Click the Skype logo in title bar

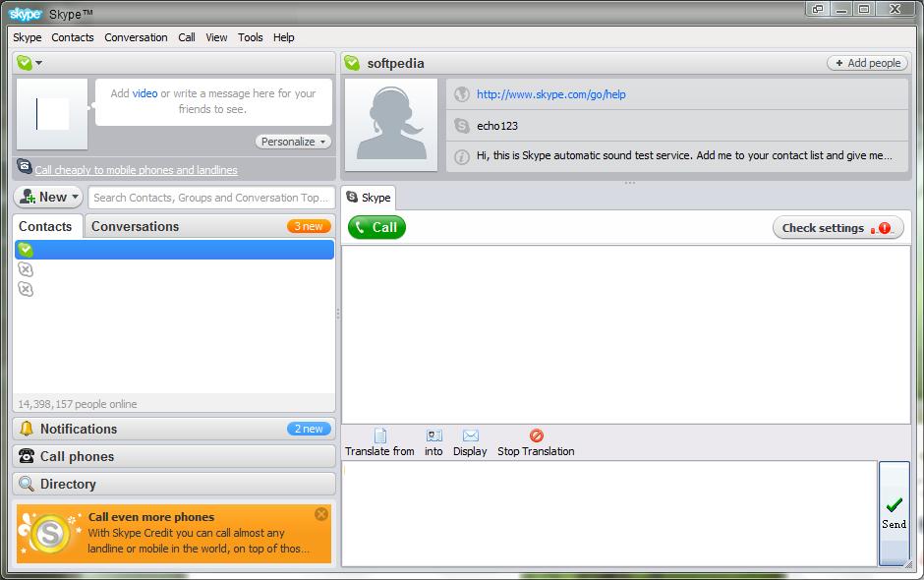[26, 14]
